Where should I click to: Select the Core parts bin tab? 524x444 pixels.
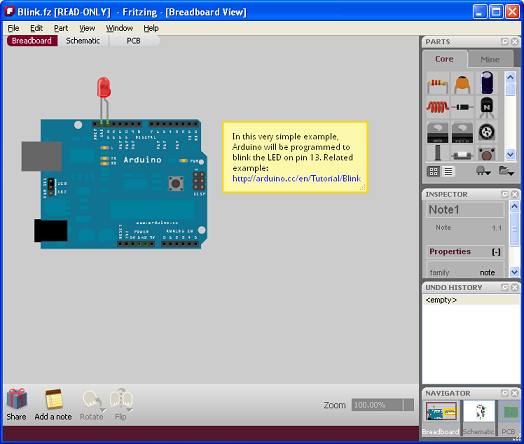(444, 59)
